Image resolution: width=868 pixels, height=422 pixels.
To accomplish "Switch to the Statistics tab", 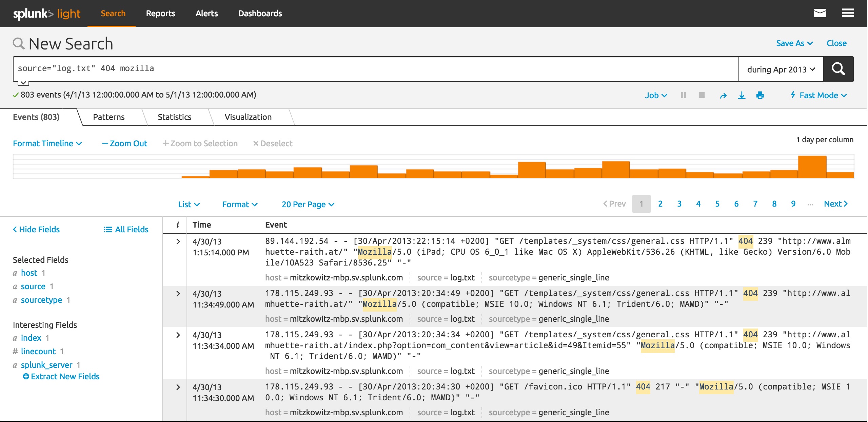I will pos(174,117).
